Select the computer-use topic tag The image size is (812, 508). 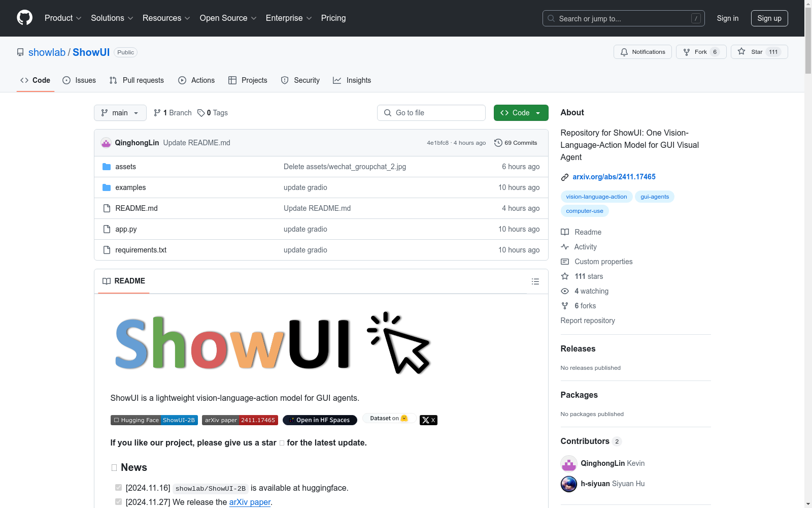[585, 211]
